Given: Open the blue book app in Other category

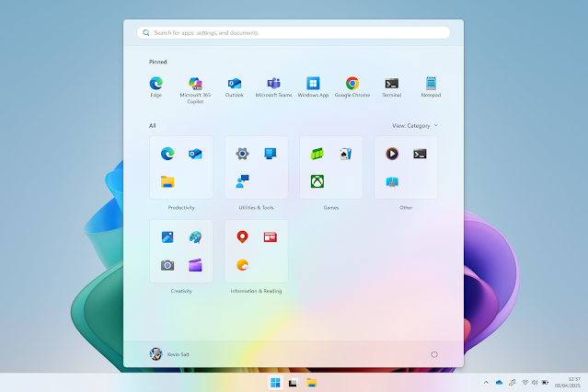Looking at the screenshot, I should [x=392, y=182].
